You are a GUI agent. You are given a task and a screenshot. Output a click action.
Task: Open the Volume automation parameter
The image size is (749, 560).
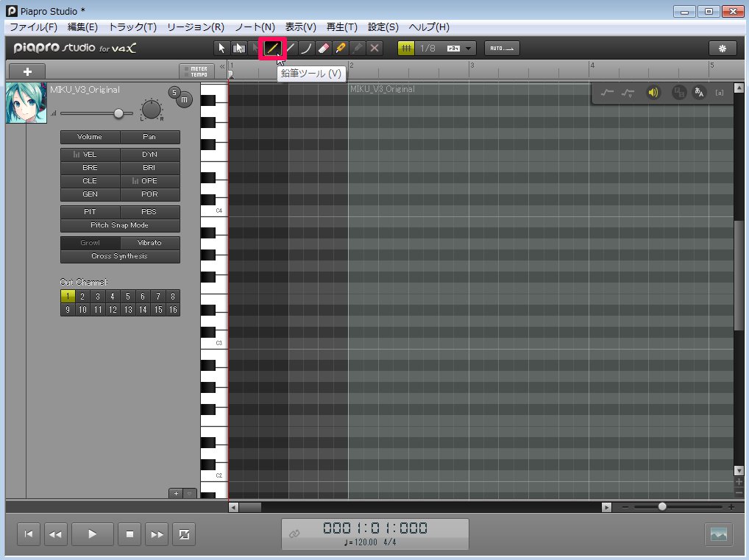point(90,137)
